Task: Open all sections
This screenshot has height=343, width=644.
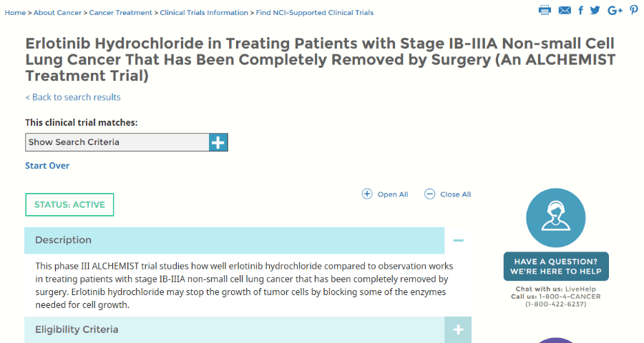Action: pos(385,194)
